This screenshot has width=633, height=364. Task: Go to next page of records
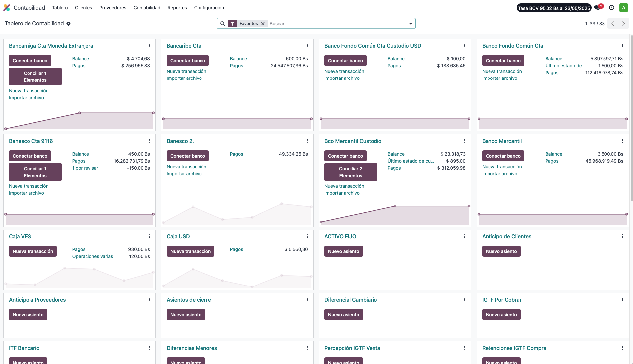[623, 24]
